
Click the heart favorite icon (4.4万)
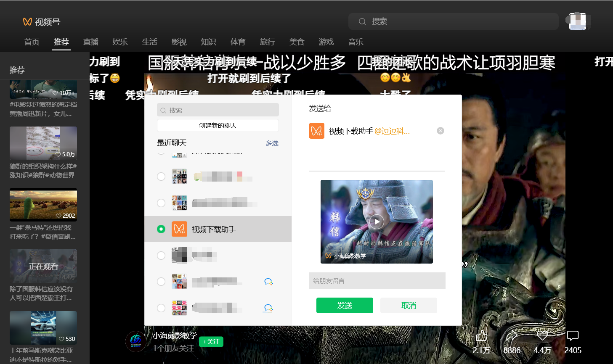[x=542, y=335]
